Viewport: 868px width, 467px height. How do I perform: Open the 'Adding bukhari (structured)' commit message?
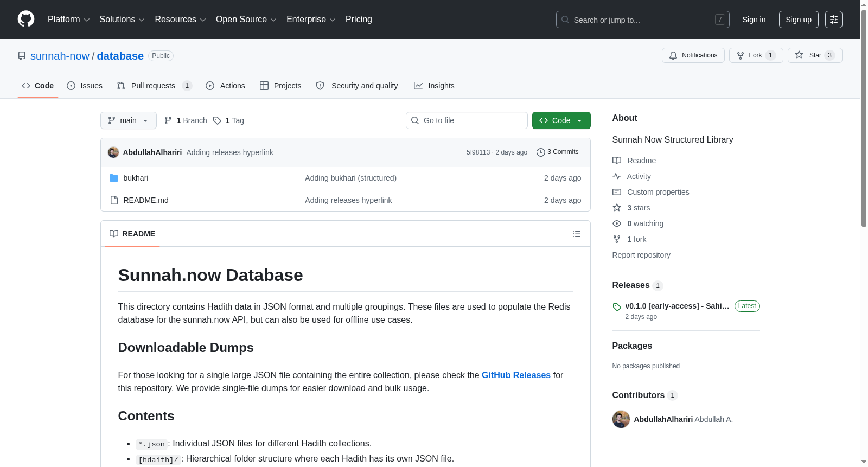350,178
